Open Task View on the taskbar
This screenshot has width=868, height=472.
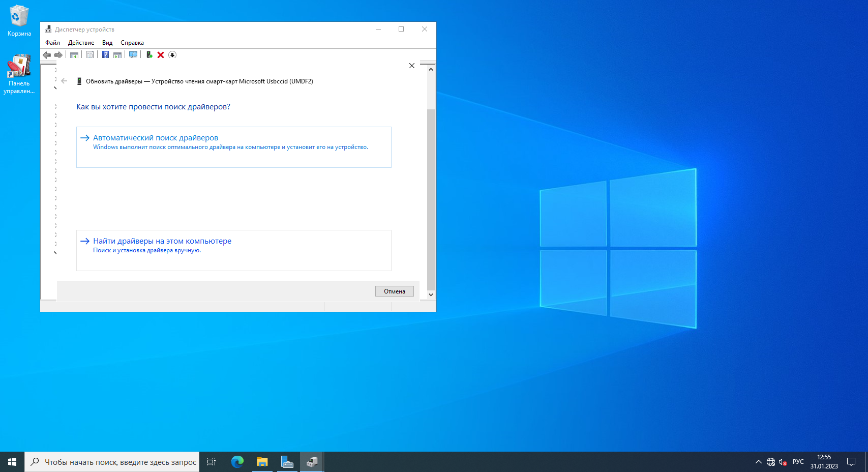pos(212,462)
